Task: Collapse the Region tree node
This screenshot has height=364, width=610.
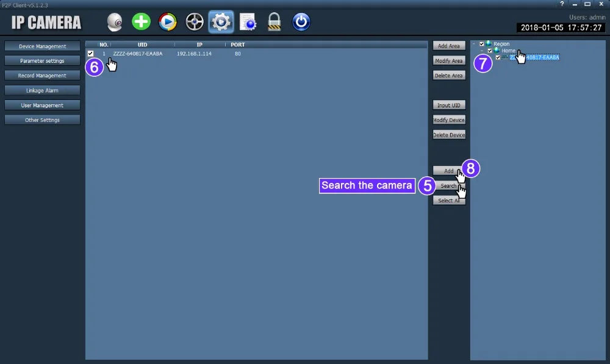Action: (474, 44)
